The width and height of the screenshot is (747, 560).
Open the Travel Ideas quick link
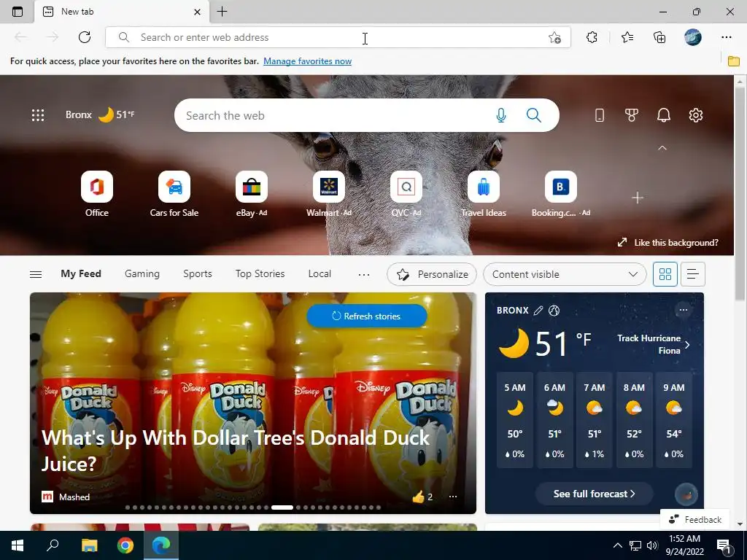(x=484, y=194)
